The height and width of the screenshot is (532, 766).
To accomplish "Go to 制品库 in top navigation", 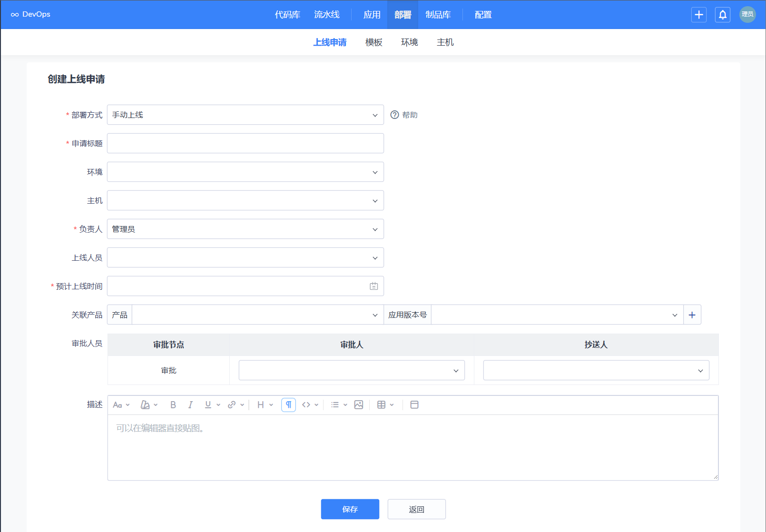I will pos(438,15).
